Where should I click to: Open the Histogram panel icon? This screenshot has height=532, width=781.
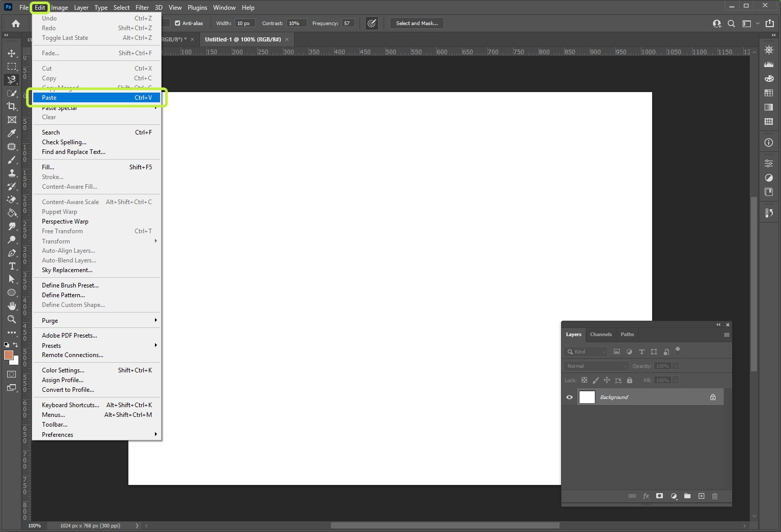pos(769,64)
